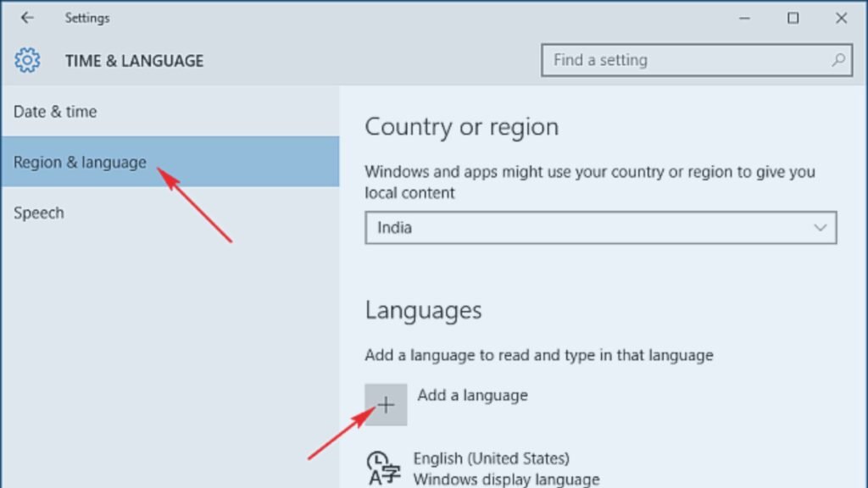This screenshot has width=868, height=488.
Task: Click the TIME & LANGUAGE heading
Action: 134,60
